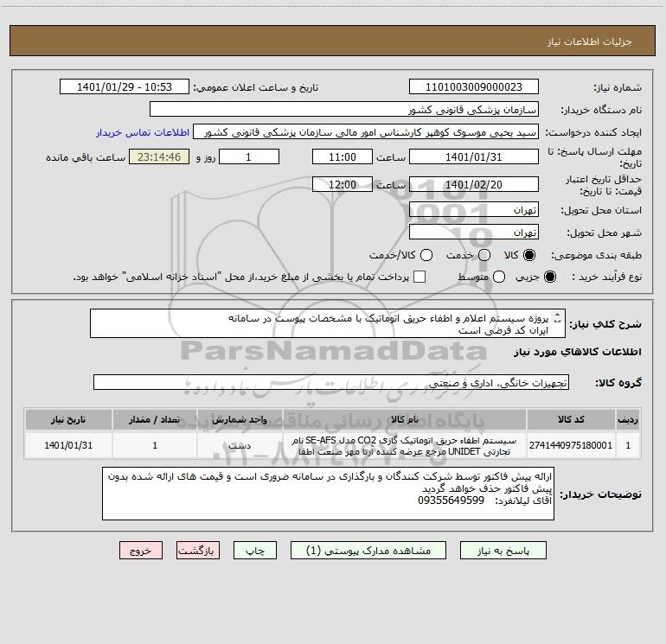Click the scroll arrows of شرح کلی نیاز box
This screenshot has height=644, width=666.
click(558, 317)
